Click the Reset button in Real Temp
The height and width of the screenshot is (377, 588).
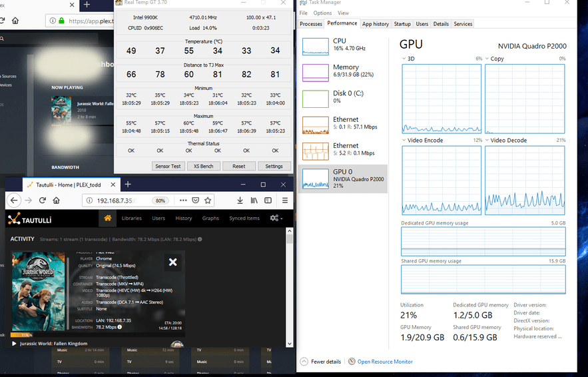click(x=239, y=166)
